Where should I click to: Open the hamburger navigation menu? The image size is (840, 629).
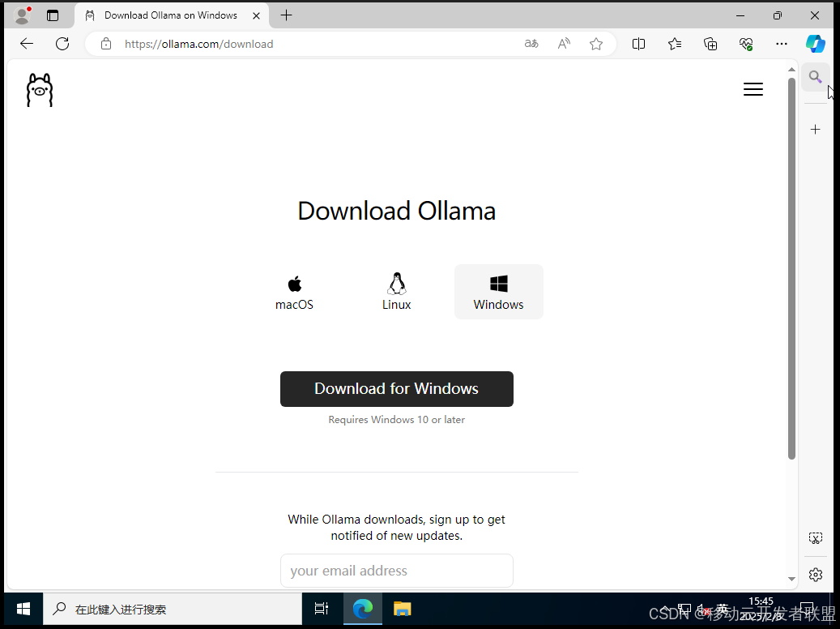coord(753,89)
